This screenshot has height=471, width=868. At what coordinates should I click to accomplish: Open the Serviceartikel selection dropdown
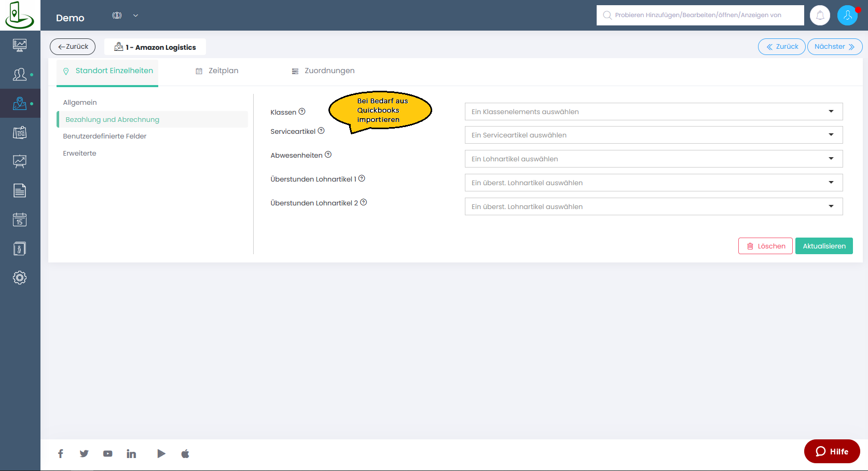click(653, 135)
